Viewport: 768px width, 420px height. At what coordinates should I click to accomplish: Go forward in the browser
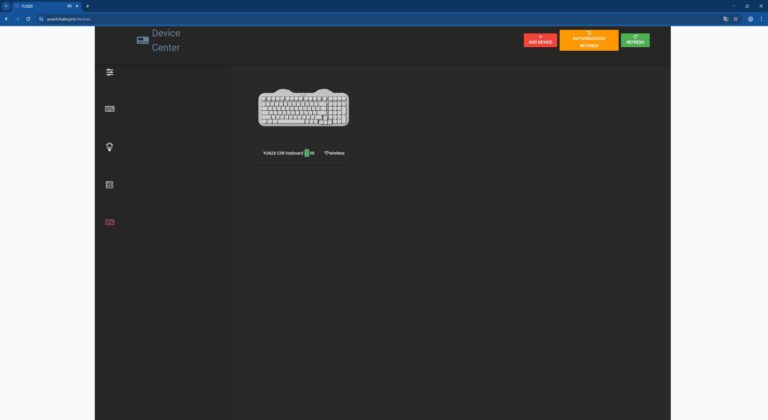(17, 19)
